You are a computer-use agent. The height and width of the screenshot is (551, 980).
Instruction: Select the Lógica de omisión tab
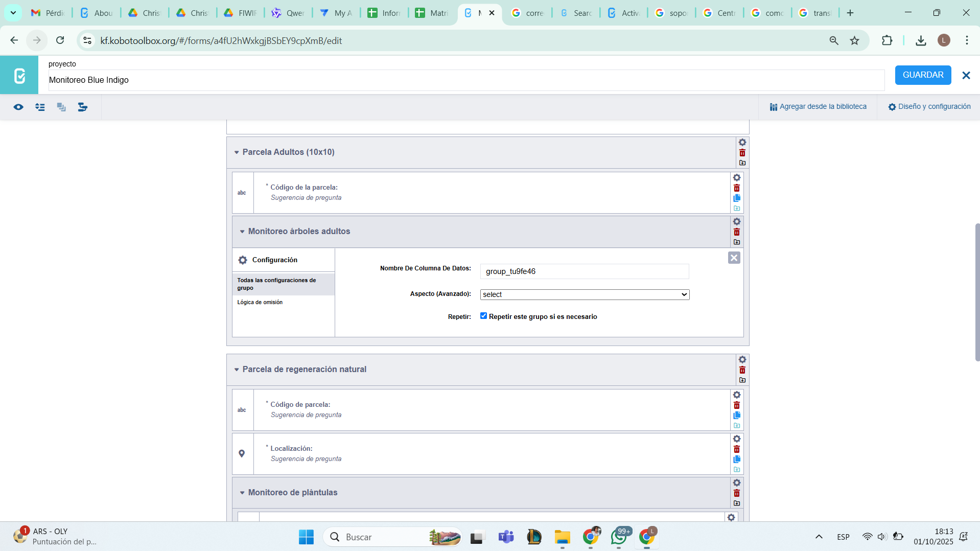(x=260, y=302)
